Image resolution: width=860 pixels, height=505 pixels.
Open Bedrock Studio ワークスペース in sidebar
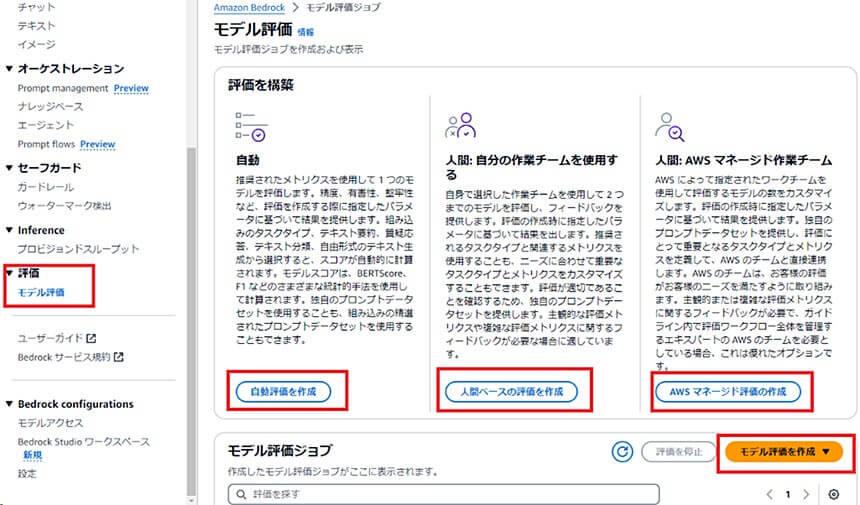point(83,442)
